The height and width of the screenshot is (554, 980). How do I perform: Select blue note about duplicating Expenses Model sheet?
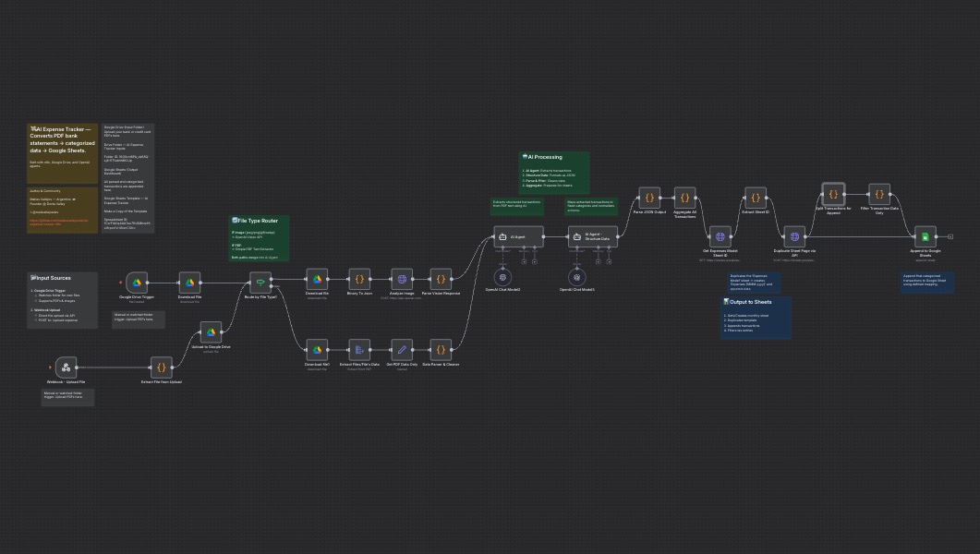coord(754,283)
